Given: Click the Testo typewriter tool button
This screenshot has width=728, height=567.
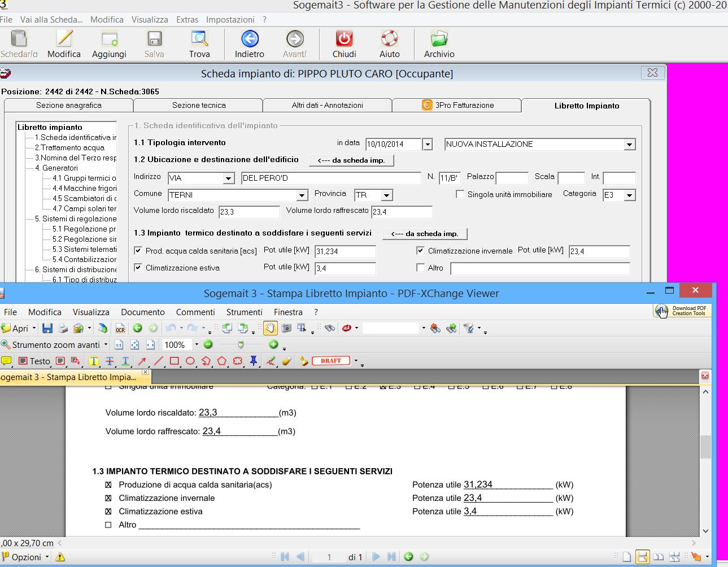Looking at the screenshot, I should (34, 361).
